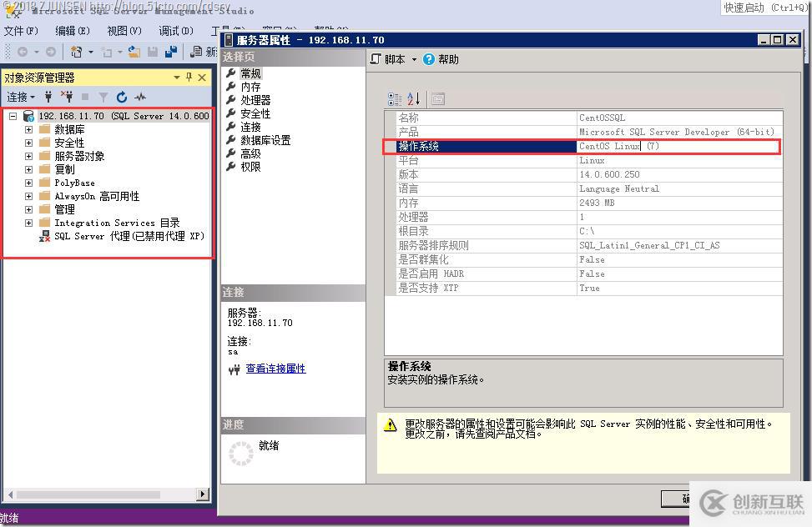Launch Activity Monitor from Object Explorer toolbar
This screenshot has width=812, height=527.
pos(139,97)
